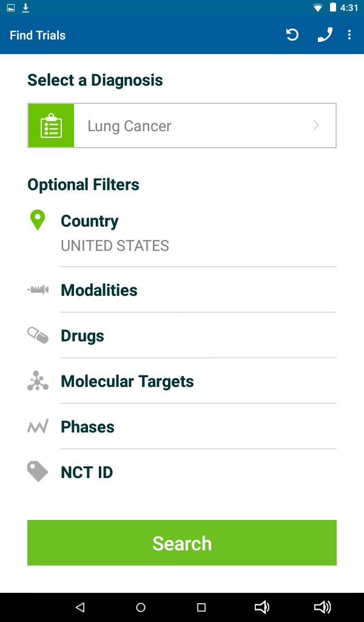The height and width of the screenshot is (622, 364).
Task: Select the Drugs filter row
Action: pyautogui.click(x=182, y=335)
